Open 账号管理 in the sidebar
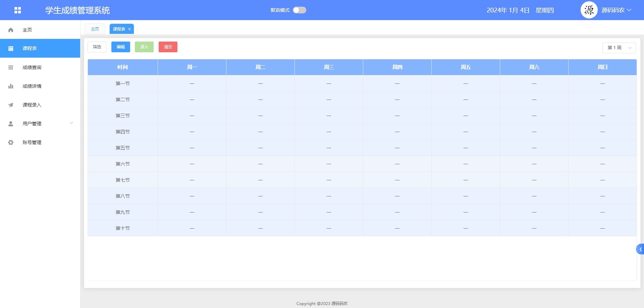Viewport: 644px width, 308px height. click(40, 142)
